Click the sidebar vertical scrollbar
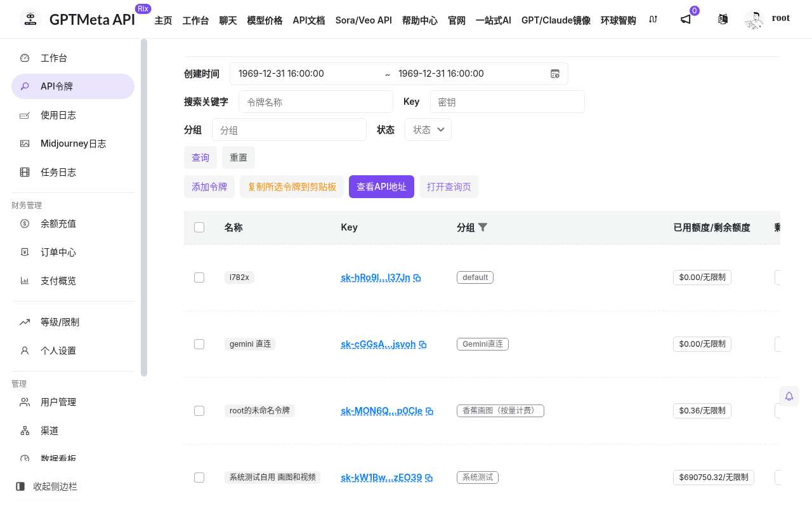The height and width of the screenshot is (508, 812). 144,208
